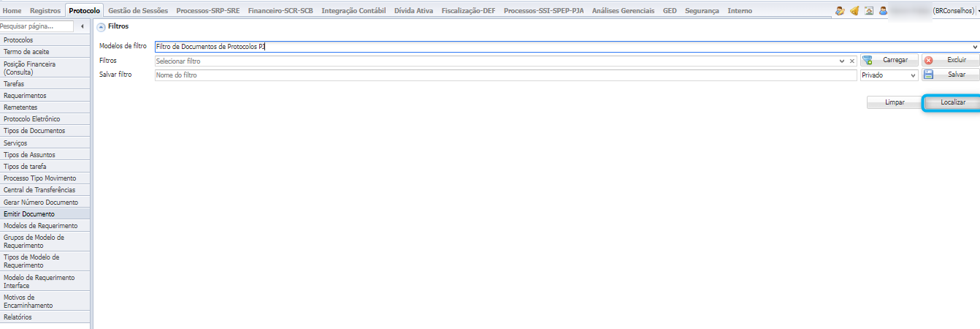Select Modelo de Requerimento Interface in sidebar
This screenshot has height=329, width=980.
45,281
